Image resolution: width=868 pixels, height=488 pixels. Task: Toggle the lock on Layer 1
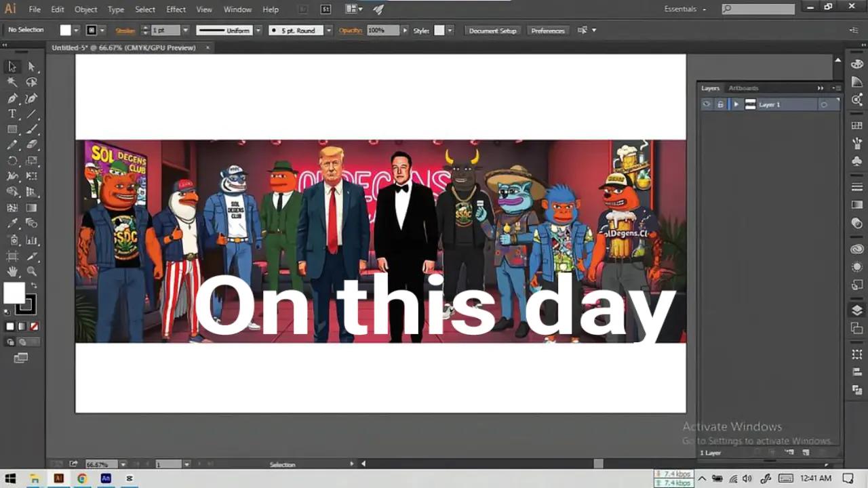click(x=720, y=104)
